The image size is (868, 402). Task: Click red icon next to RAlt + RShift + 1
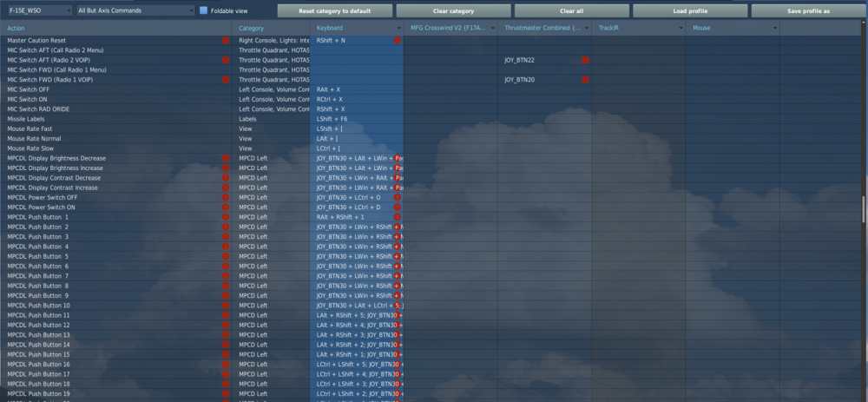(x=397, y=217)
